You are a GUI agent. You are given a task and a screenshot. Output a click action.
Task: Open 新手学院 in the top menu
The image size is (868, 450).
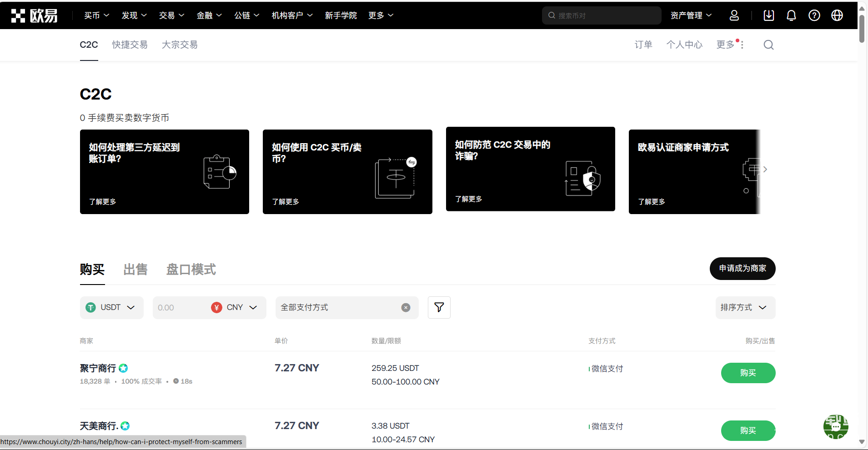[341, 15]
